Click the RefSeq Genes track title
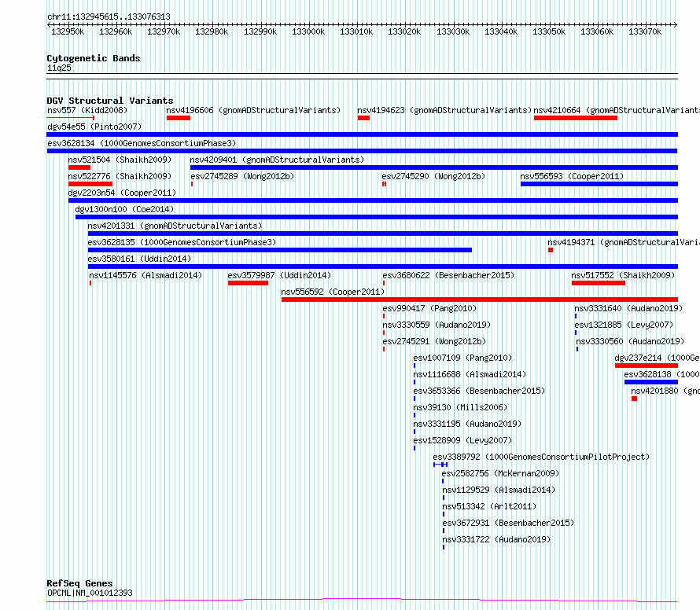 point(79,583)
